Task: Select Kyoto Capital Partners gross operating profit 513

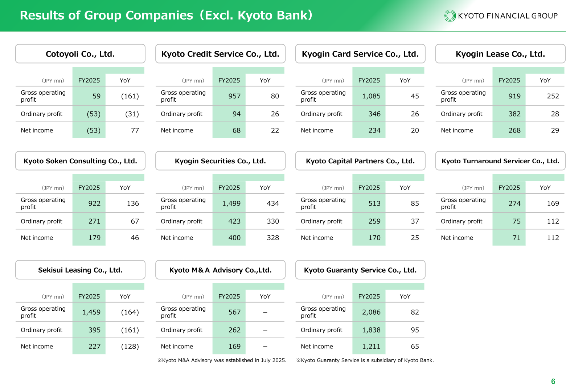Action: coord(374,204)
